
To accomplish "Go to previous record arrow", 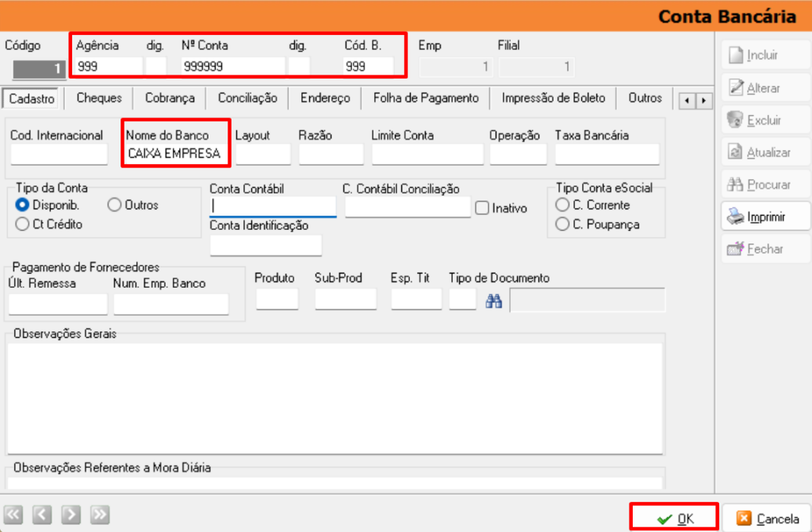I will coord(42,515).
